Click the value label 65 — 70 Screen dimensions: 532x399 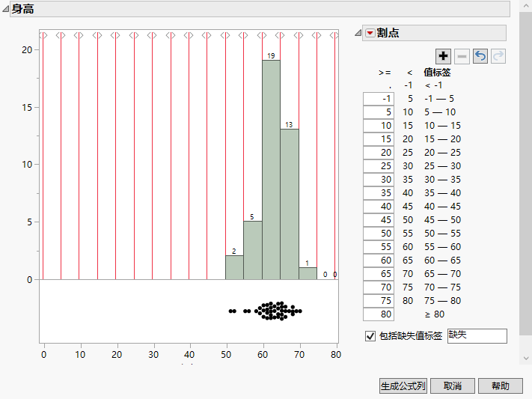click(x=442, y=274)
